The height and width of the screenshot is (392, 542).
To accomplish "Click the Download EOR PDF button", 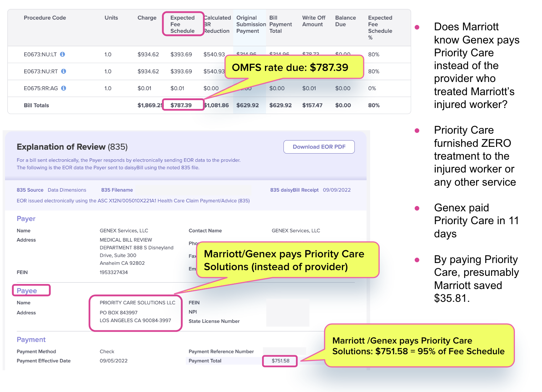I will [x=319, y=147].
